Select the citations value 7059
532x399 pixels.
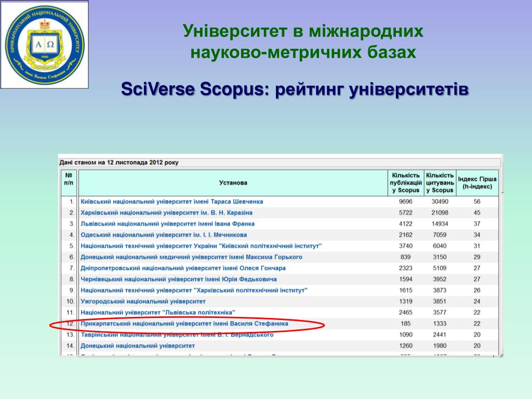pyautogui.click(x=440, y=235)
